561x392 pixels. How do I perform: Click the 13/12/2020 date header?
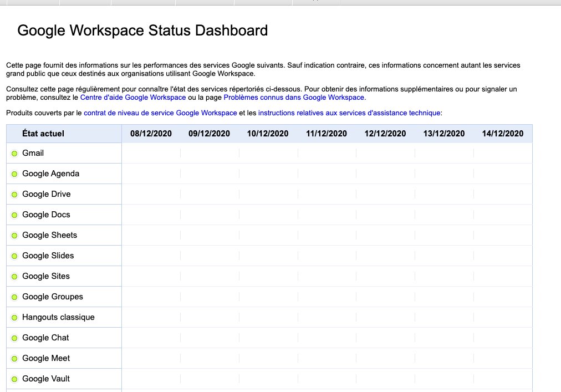(x=444, y=134)
